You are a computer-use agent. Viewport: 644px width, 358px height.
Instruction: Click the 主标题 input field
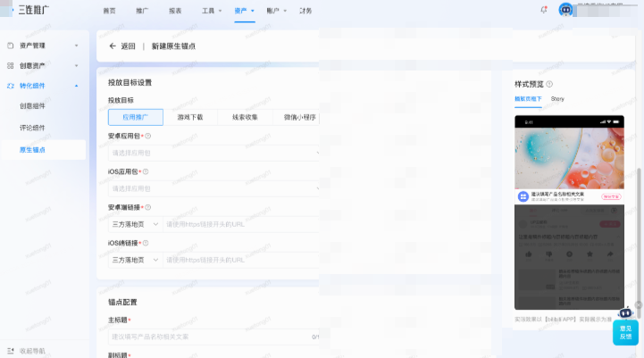coord(213,337)
